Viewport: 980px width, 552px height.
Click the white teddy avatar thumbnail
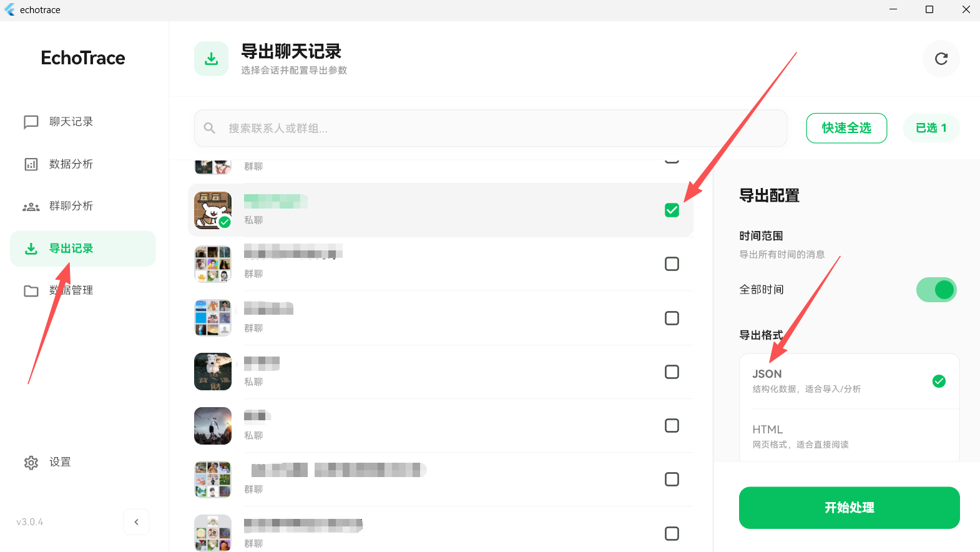coord(213,372)
